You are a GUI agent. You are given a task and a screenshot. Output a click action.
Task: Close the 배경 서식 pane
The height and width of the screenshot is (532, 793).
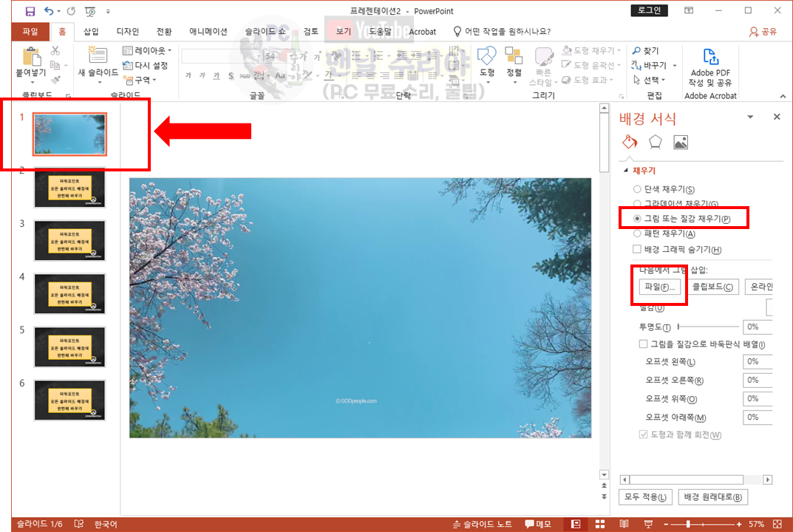point(777,117)
